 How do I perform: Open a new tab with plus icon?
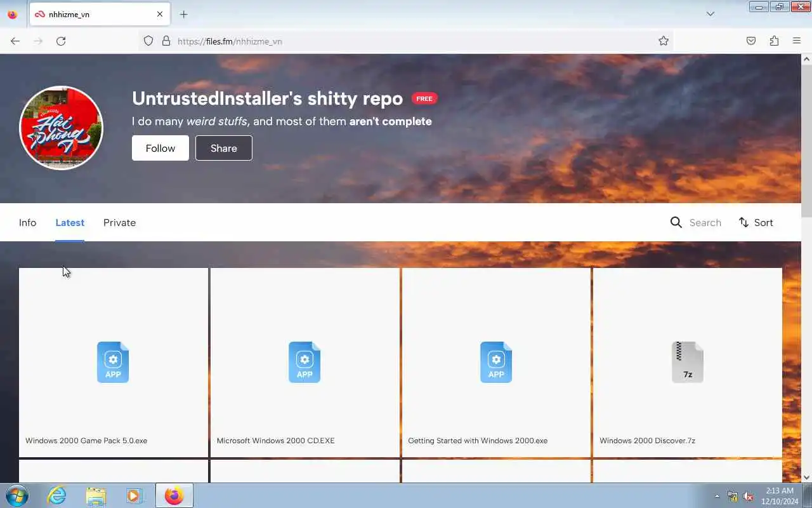click(x=183, y=14)
